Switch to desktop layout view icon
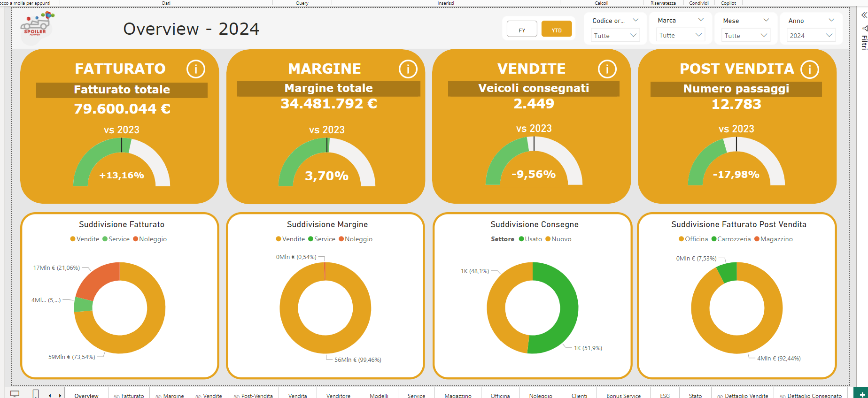Image resolution: width=868 pixels, height=398 pixels. [15, 394]
